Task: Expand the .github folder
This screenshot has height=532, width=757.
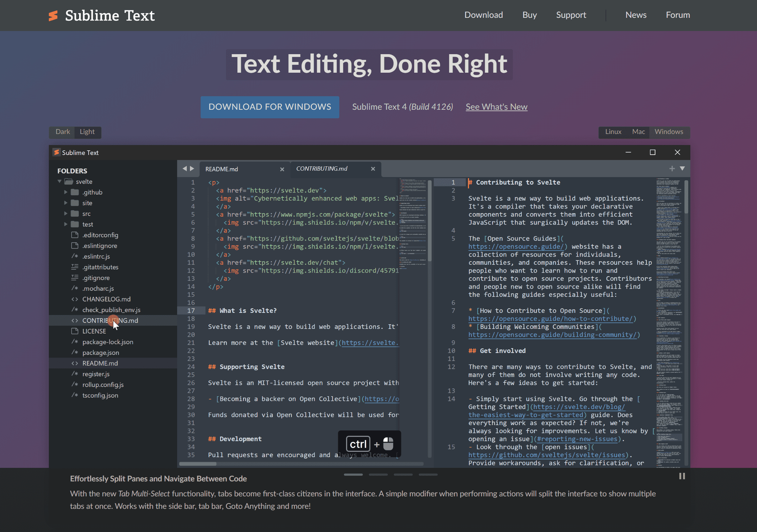Action: coord(66,192)
